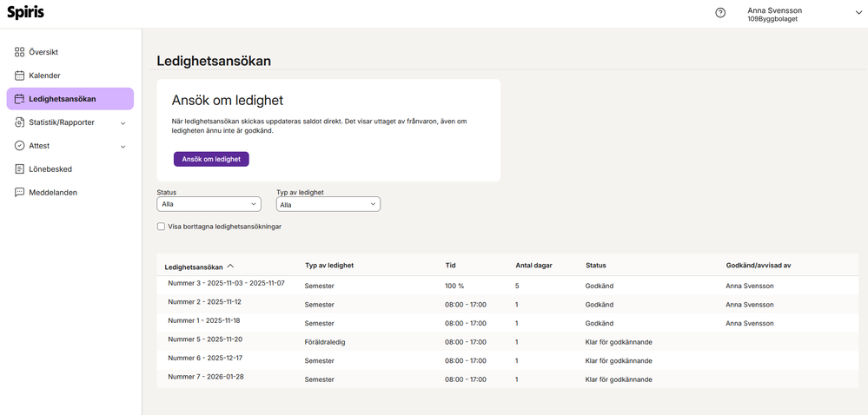
Task: Enable Visa borttagna ledighetsansökningar checkbox
Action: pos(161,227)
